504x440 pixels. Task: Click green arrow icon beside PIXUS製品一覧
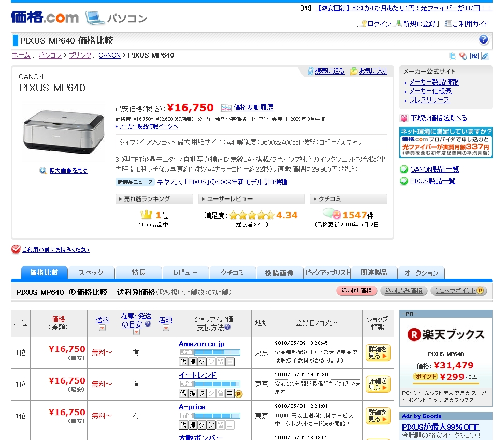[404, 181]
